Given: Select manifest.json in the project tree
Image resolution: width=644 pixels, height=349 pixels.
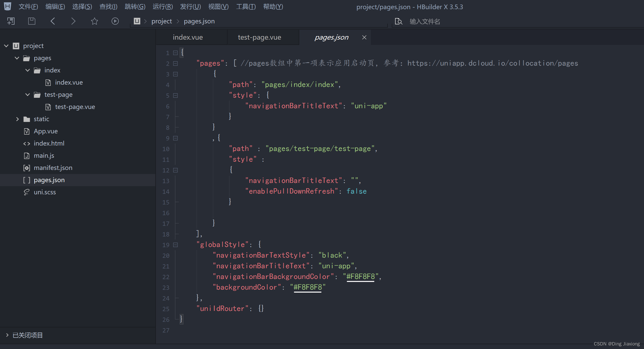Looking at the screenshot, I should pos(53,168).
